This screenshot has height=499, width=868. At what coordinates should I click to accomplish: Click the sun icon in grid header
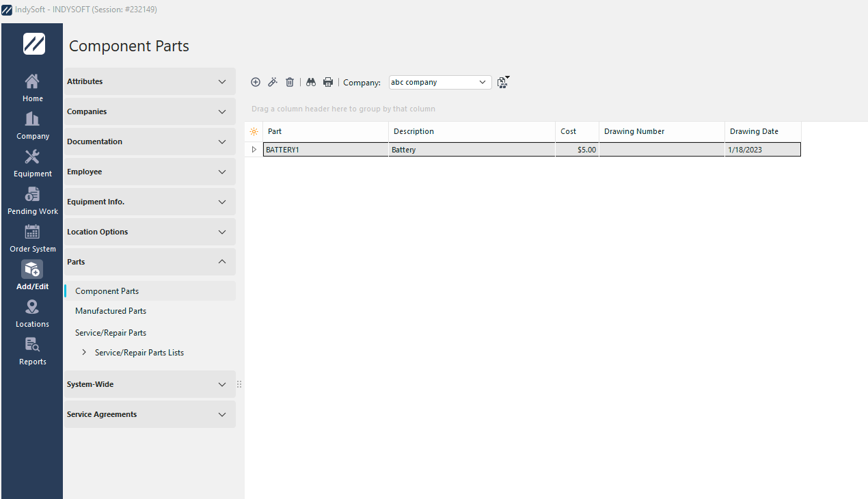(254, 131)
